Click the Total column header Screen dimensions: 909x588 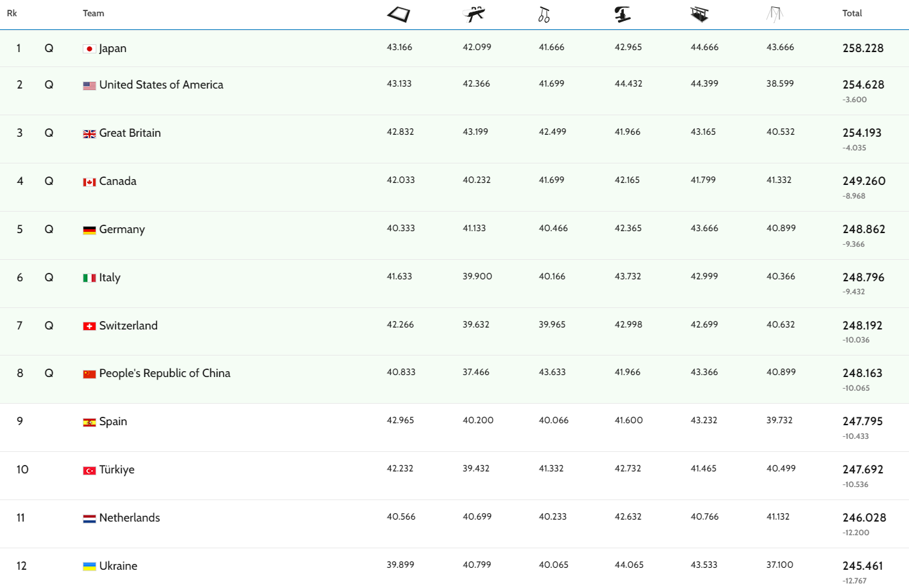tap(852, 13)
